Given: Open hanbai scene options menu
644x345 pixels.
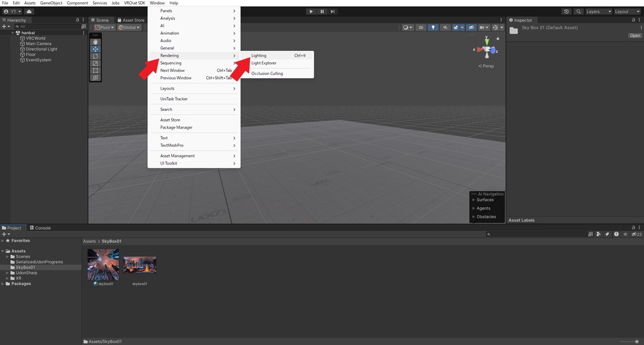Looking at the screenshot, I should click(x=84, y=33).
